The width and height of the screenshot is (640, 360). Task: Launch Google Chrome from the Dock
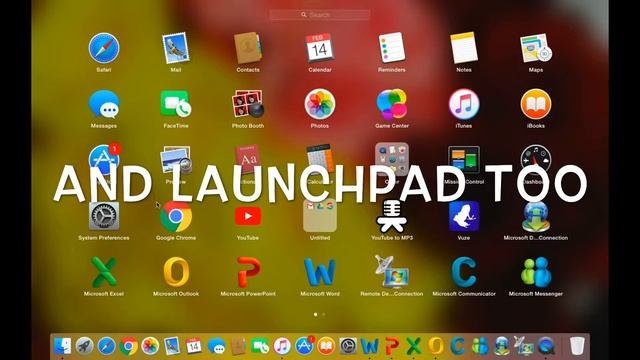click(128, 346)
